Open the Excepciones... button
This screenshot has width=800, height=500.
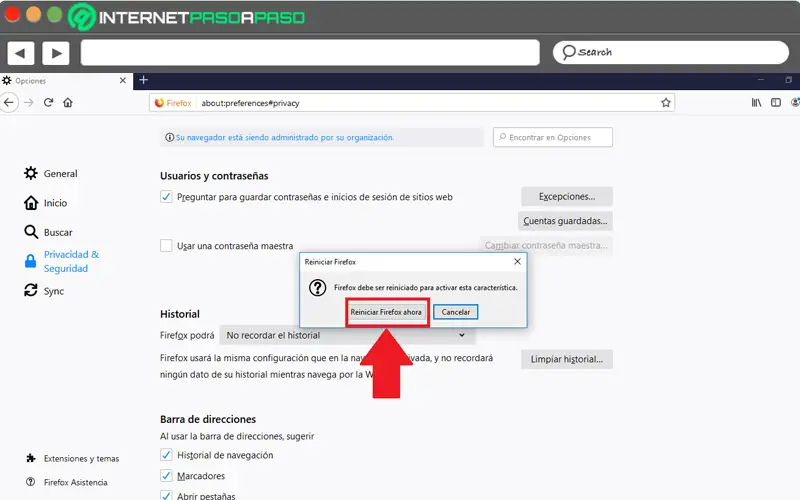pos(567,196)
